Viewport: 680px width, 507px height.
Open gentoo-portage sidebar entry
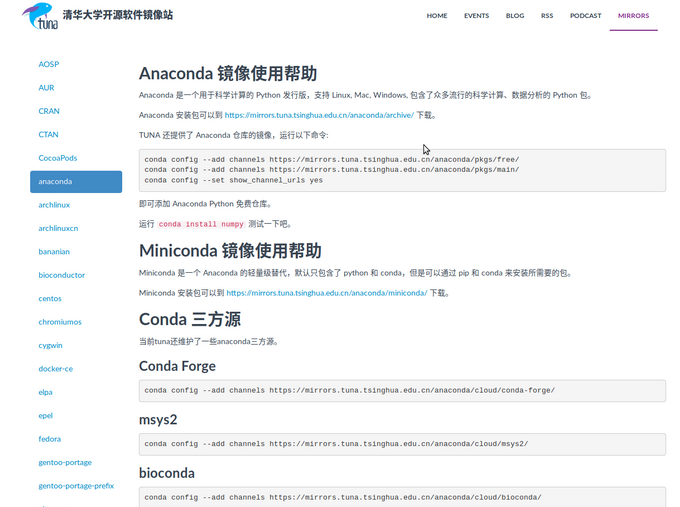(x=65, y=462)
